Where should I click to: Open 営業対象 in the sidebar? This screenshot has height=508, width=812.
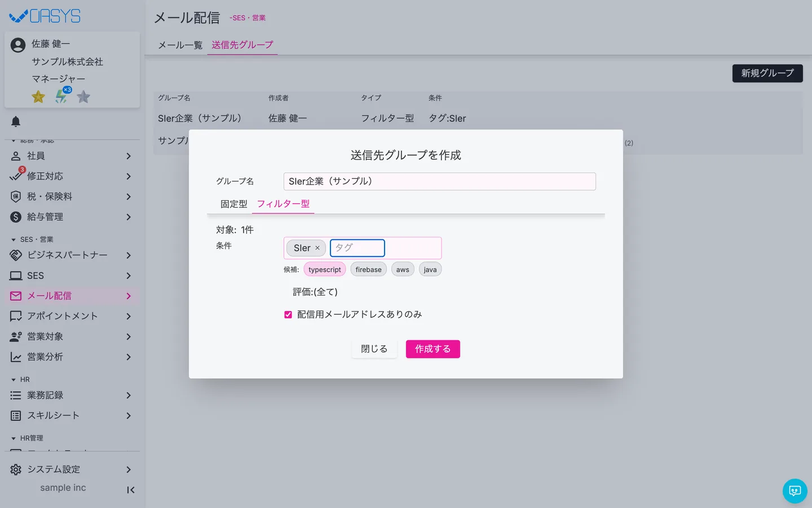point(72,336)
